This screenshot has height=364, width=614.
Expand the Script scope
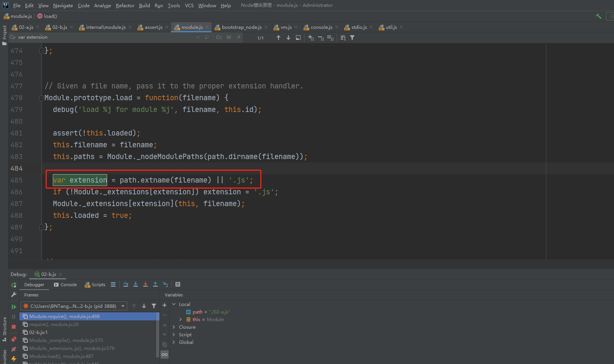click(174, 335)
